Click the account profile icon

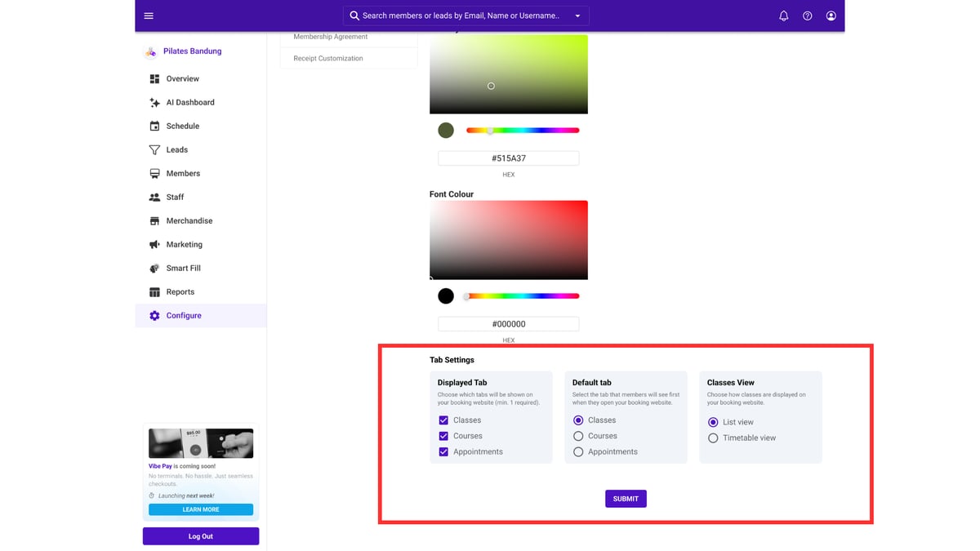click(x=831, y=16)
